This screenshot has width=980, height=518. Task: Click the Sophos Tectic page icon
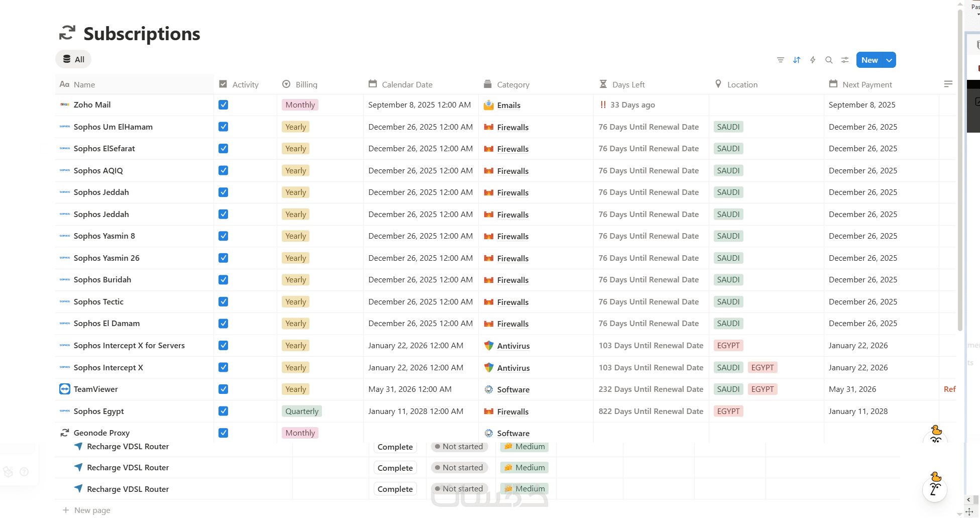65,301
